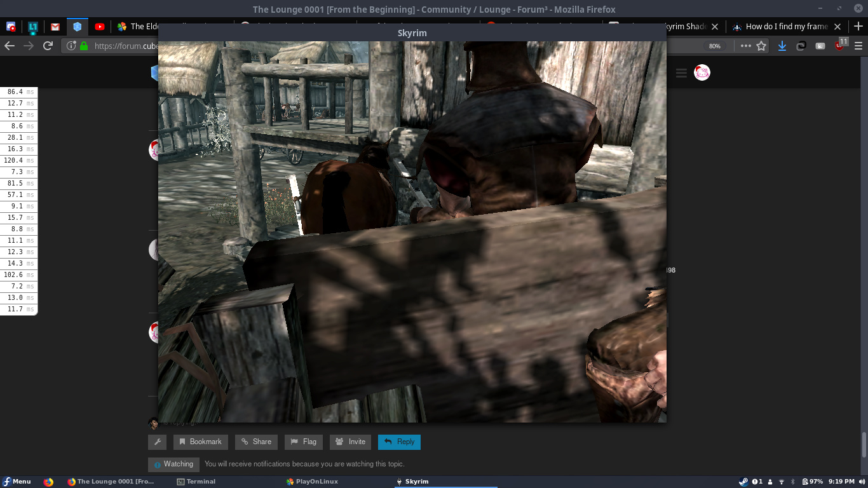This screenshot has width=868, height=488.
Task: Click the 81.5 ms timing entry
Action: point(18,184)
